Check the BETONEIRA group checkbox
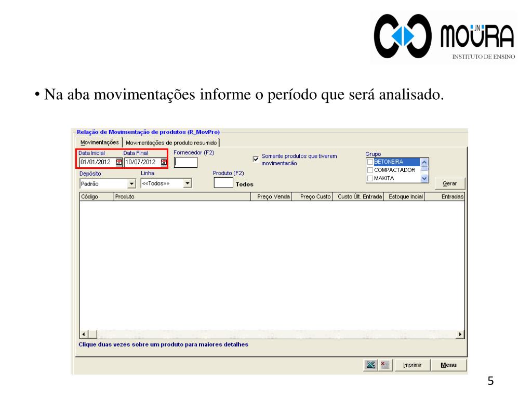The image size is (532, 399). 370,162
